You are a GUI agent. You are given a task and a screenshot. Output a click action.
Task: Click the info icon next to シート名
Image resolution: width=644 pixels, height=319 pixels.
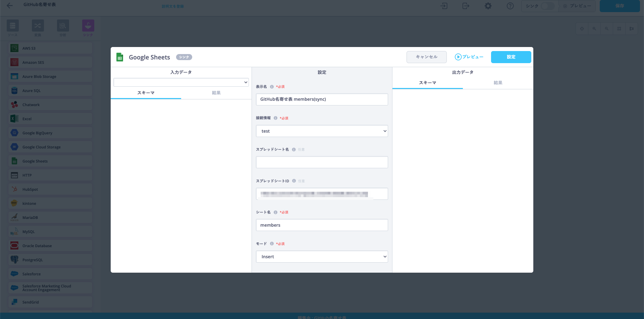pos(275,212)
